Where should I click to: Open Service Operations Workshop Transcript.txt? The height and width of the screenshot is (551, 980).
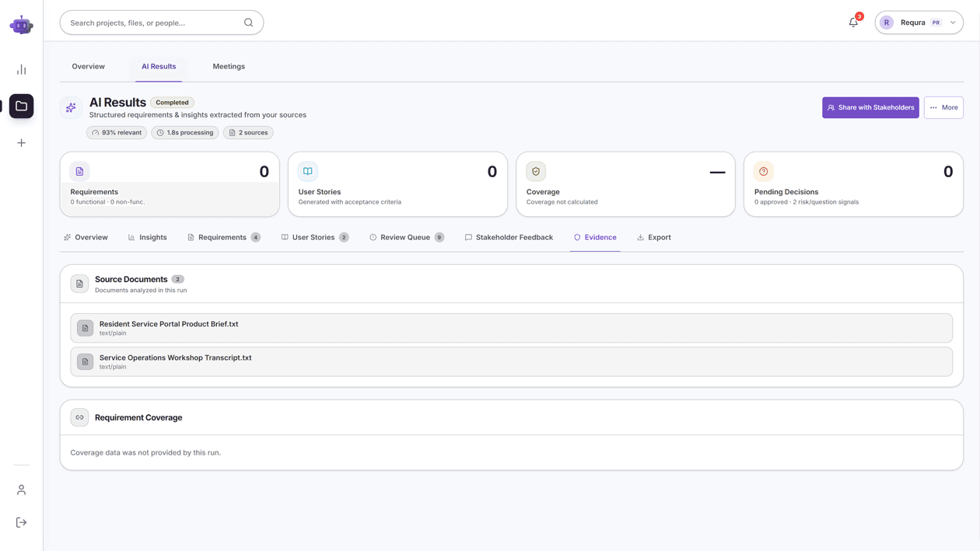pyautogui.click(x=511, y=361)
